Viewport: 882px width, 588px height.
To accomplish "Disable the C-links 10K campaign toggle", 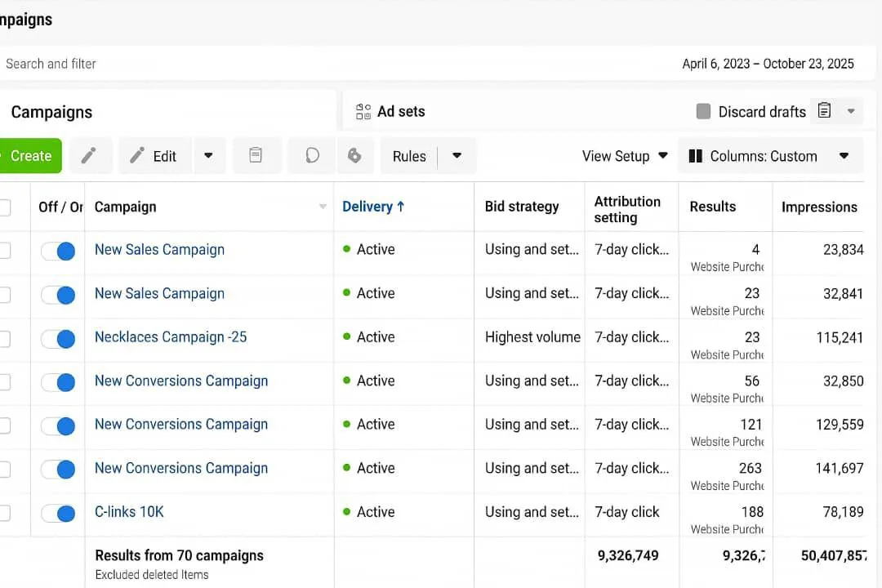I will pos(59,513).
